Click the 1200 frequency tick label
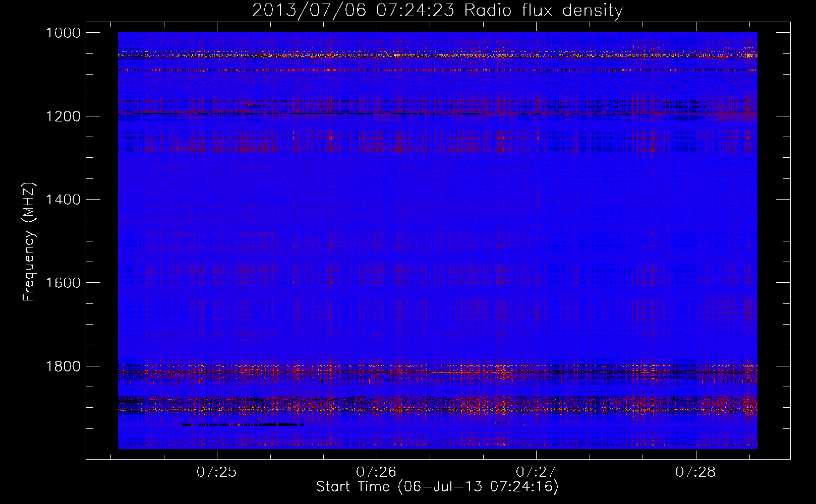The width and height of the screenshot is (816, 504). 63,116
